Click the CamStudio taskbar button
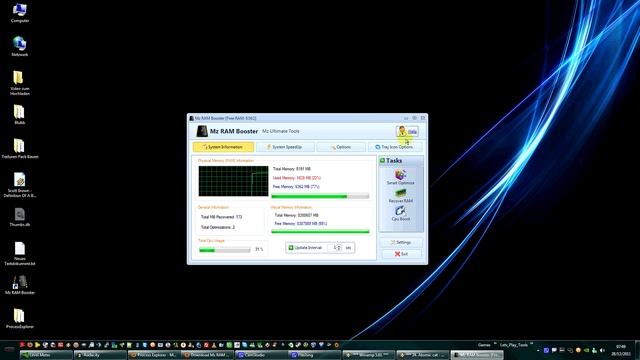 (x=261, y=355)
